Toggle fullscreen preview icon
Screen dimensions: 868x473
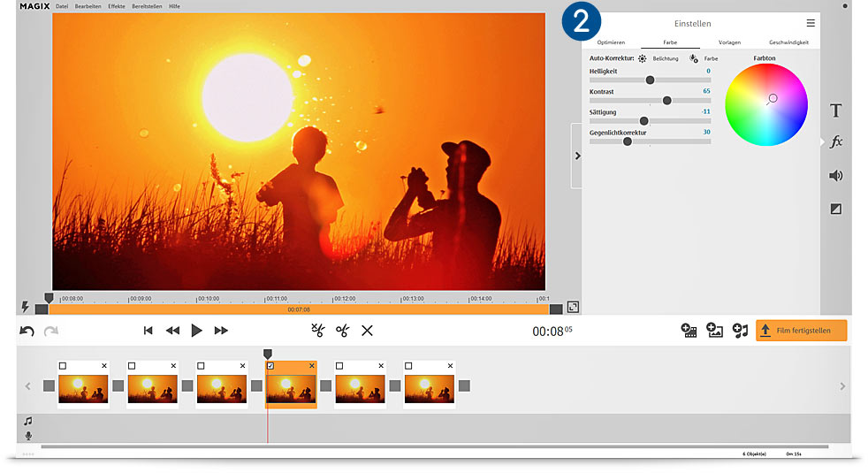point(573,307)
